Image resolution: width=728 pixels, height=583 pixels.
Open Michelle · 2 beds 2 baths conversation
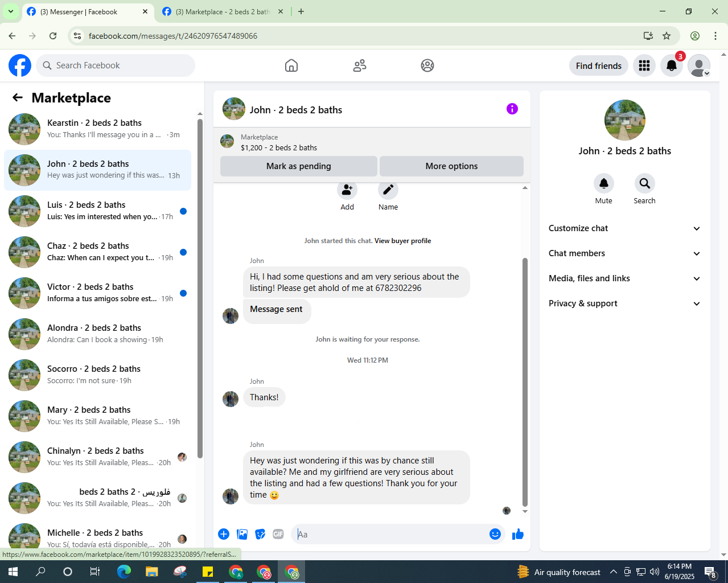97,536
